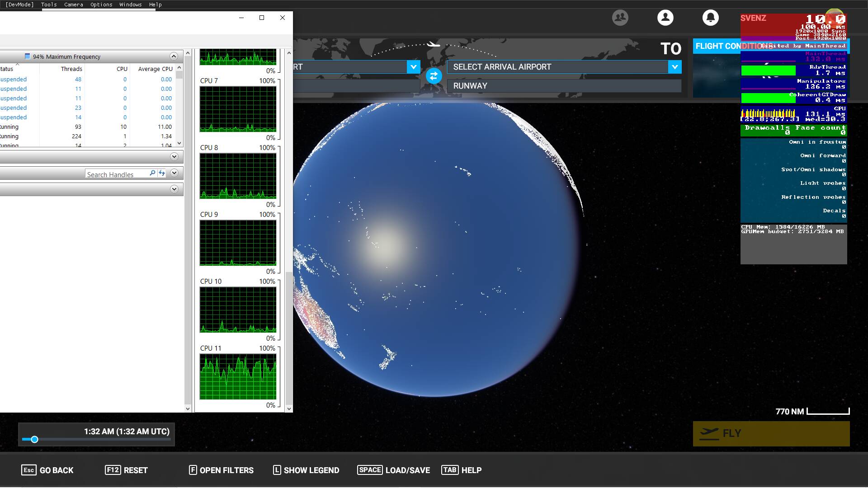
Task: Click the TAB HELP button
Action: pyautogui.click(x=462, y=470)
